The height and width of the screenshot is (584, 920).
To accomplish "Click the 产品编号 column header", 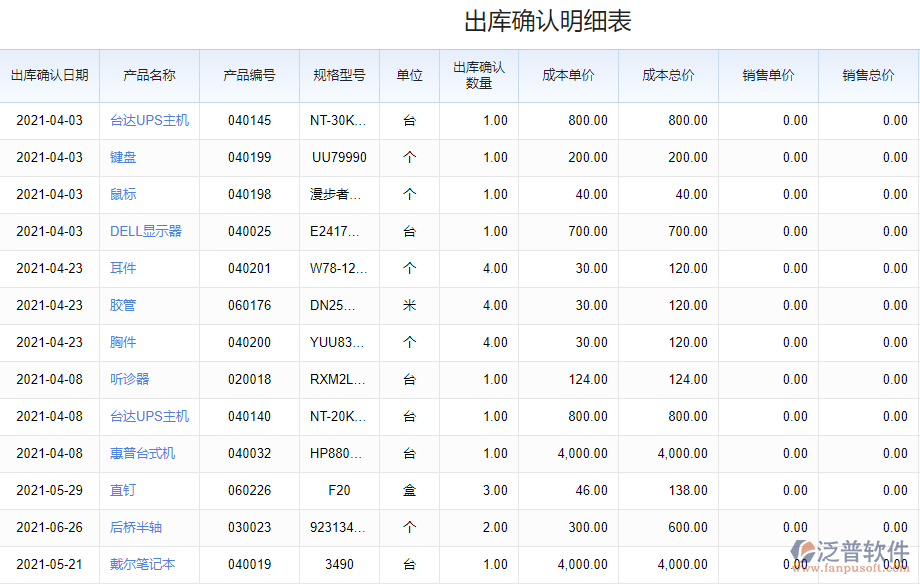I will click(248, 75).
